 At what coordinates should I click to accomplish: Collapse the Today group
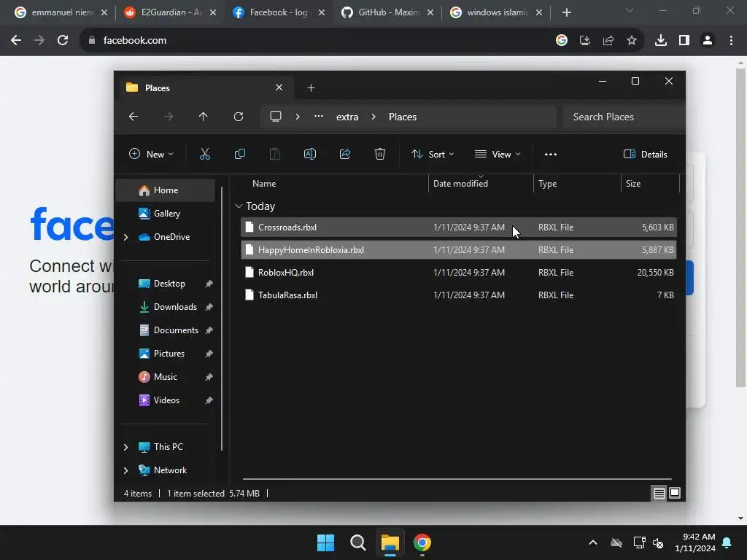[x=239, y=206]
